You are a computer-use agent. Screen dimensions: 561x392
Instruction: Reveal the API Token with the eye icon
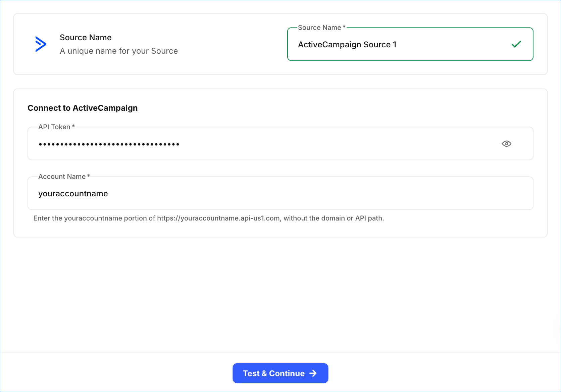[x=506, y=144]
